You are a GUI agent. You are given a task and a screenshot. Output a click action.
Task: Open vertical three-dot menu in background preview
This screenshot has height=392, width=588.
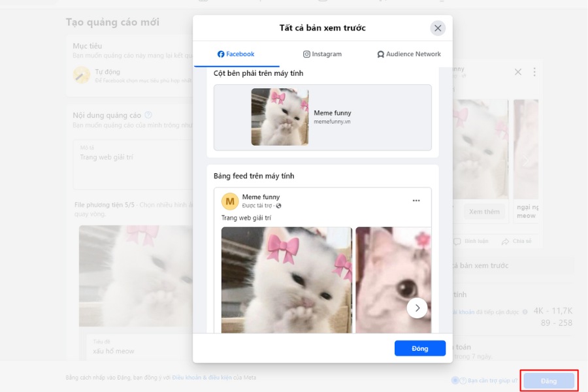point(534,72)
